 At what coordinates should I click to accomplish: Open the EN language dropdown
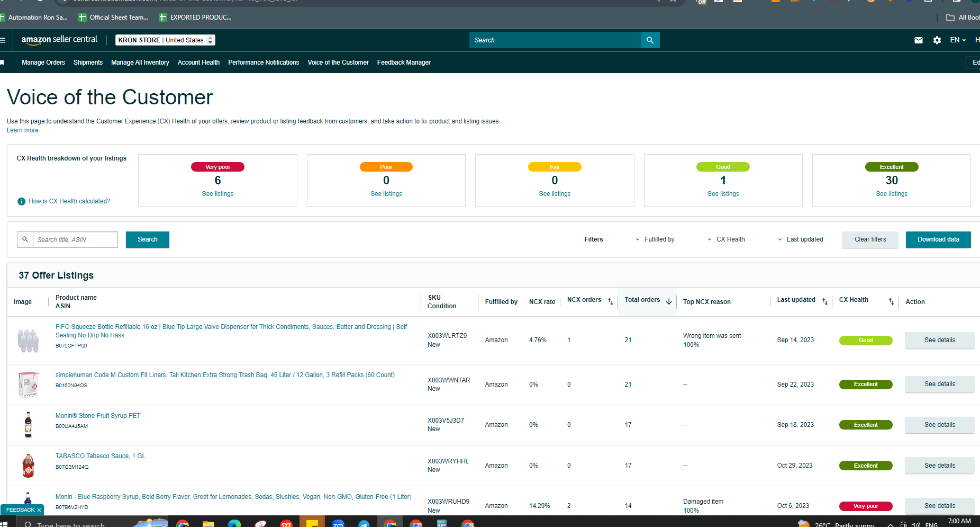pyautogui.click(x=958, y=40)
